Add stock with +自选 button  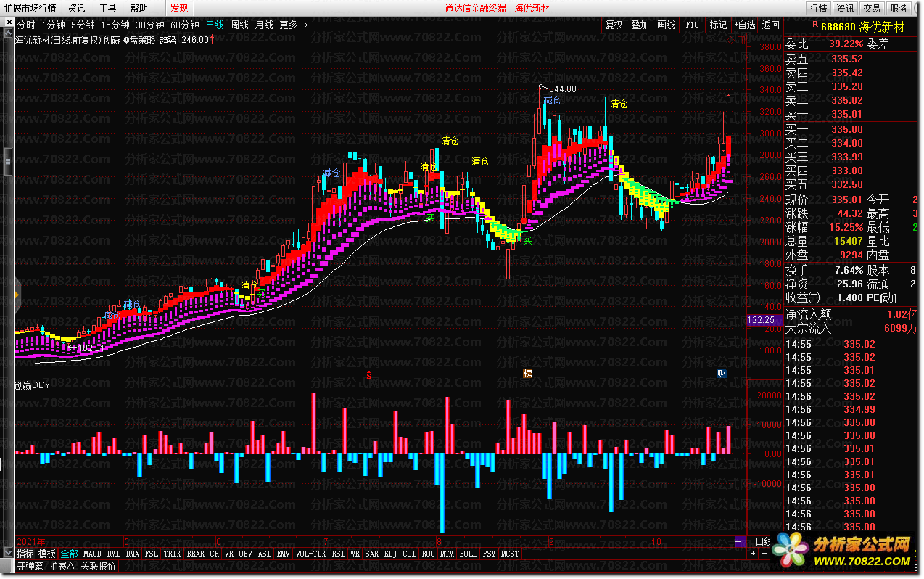click(x=745, y=25)
